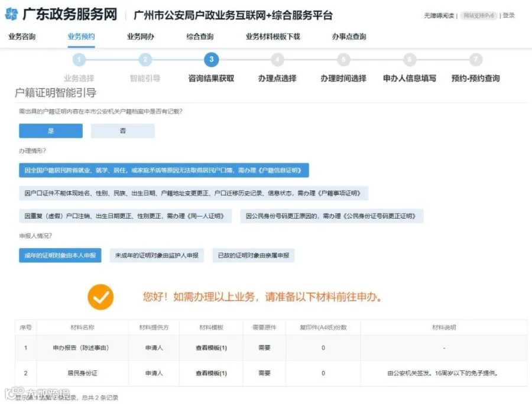Click the 材料提供方 column header
This screenshot has height=404, width=532.
tap(154, 327)
